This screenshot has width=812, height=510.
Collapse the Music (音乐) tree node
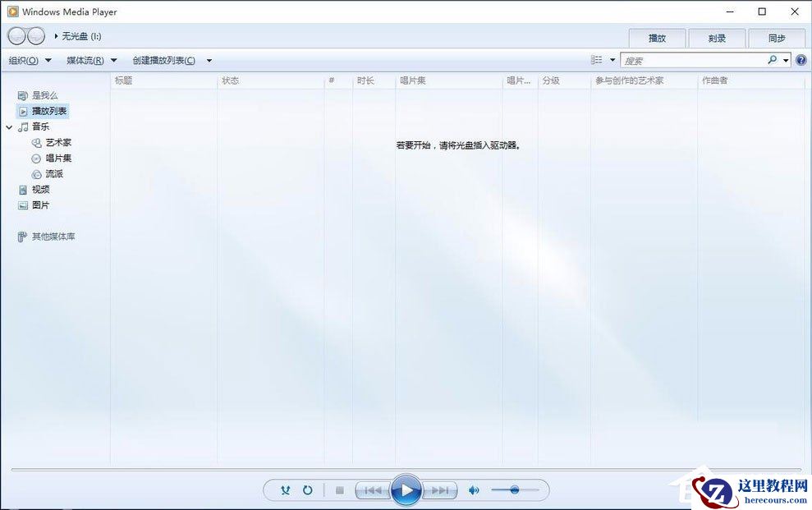(8, 126)
